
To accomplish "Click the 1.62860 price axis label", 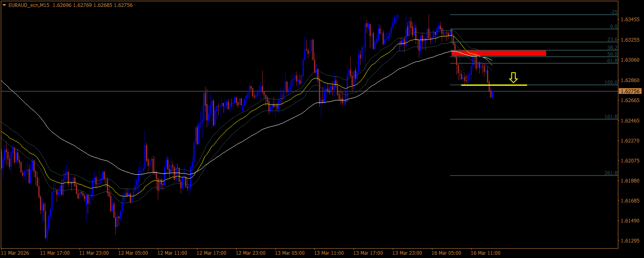I will [x=630, y=80].
